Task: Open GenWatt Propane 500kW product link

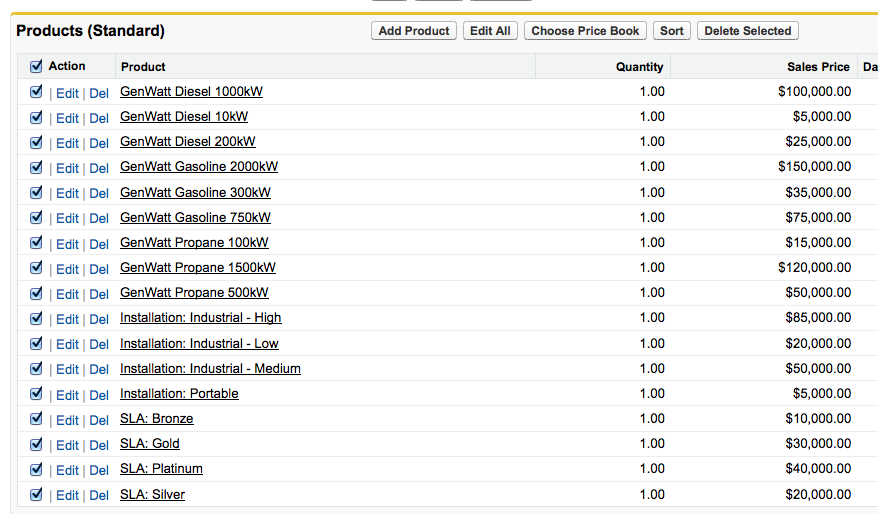Action: coord(194,293)
